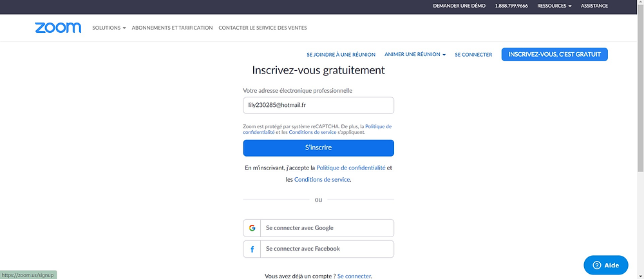Click the page vertical scrollbar
The width and height of the screenshot is (644, 279).
(641, 140)
